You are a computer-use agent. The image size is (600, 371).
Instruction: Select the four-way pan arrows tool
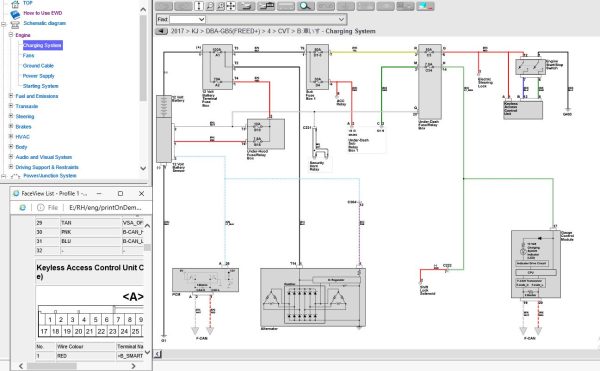tap(231, 6)
